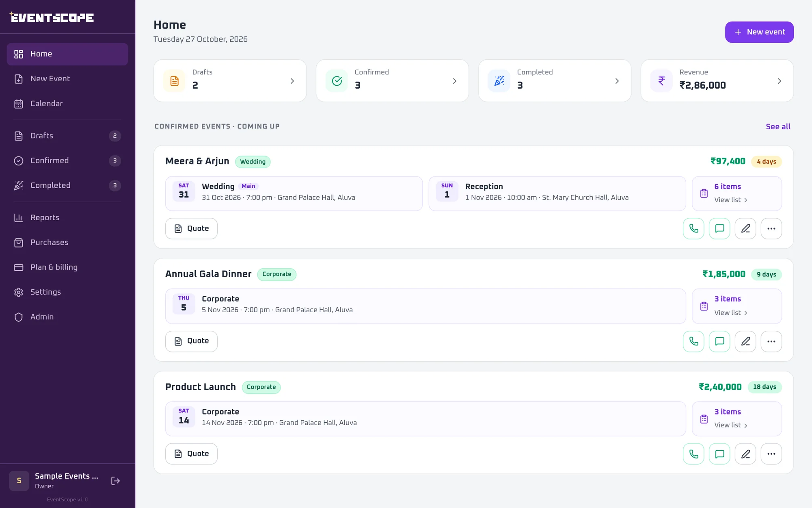Expand the Confirmed summary card chevron
This screenshot has height=508, width=812.
click(455, 81)
